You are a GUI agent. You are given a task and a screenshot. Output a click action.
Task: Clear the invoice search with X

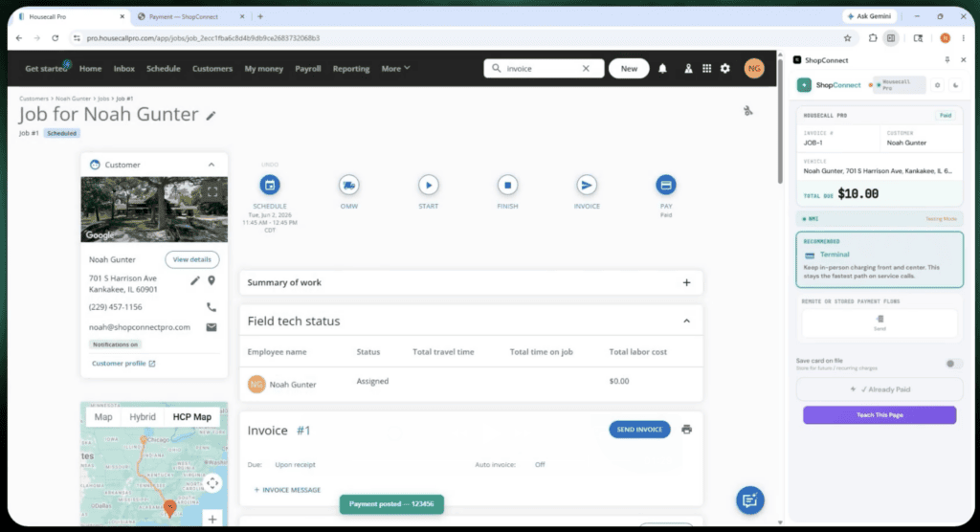point(586,69)
